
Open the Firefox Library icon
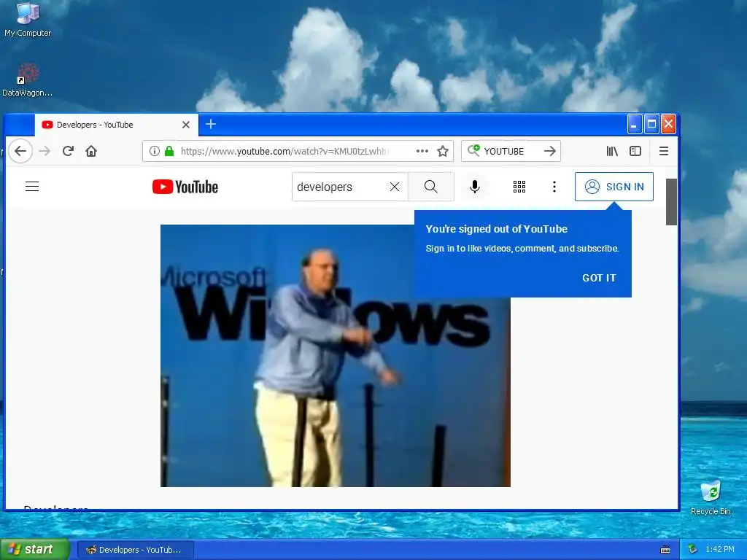612,151
